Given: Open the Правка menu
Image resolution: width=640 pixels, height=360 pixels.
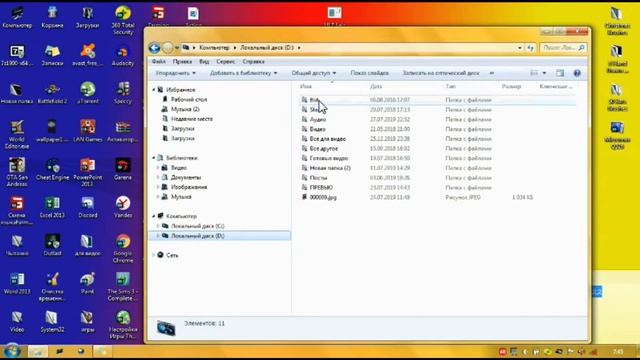Looking at the screenshot, I should pyautogui.click(x=182, y=62).
